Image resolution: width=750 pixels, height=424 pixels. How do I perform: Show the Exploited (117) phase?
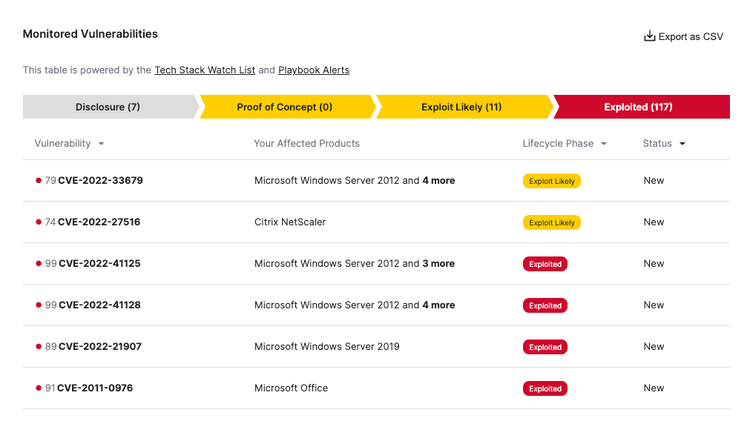pyautogui.click(x=638, y=107)
